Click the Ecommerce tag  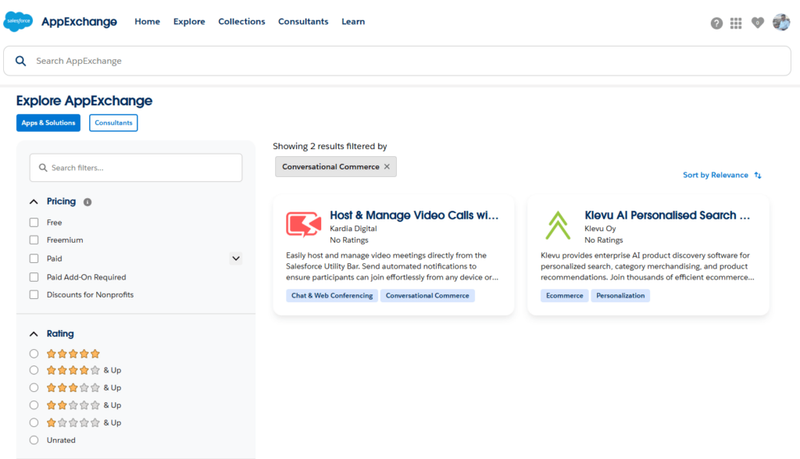tap(564, 296)
